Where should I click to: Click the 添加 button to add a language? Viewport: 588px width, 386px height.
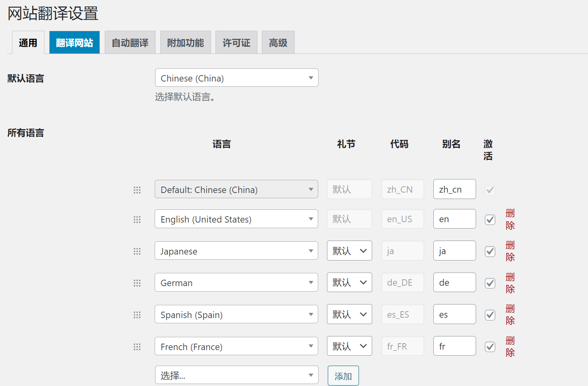[x=343, y=375]
